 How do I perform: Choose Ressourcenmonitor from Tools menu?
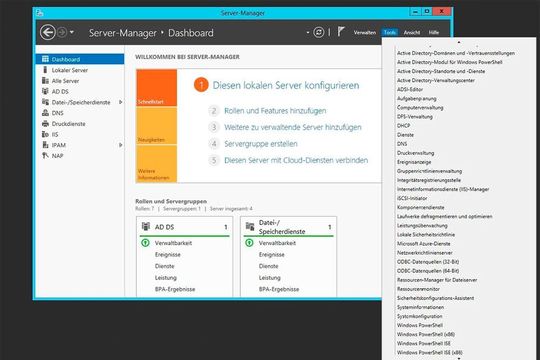click(418, 289)
